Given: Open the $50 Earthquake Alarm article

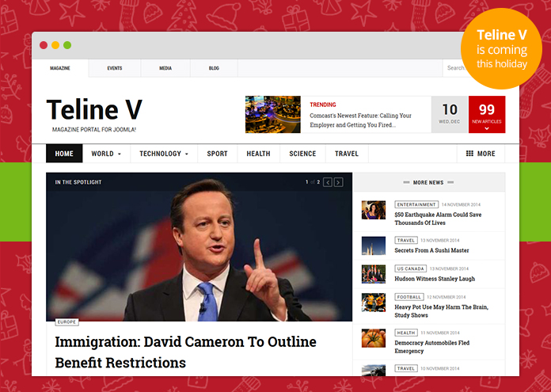Looking at the screenshot, I should pos(438,219).
